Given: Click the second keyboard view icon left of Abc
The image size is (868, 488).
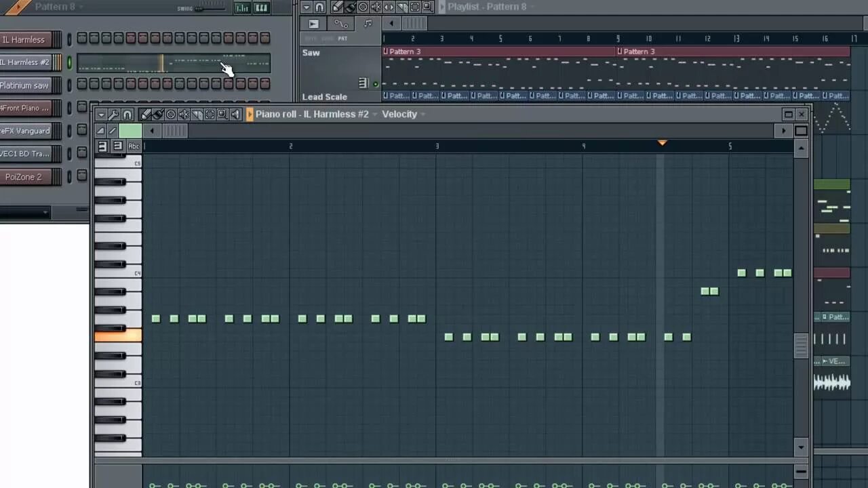Looking at the screenshot, I should point(118,146).
